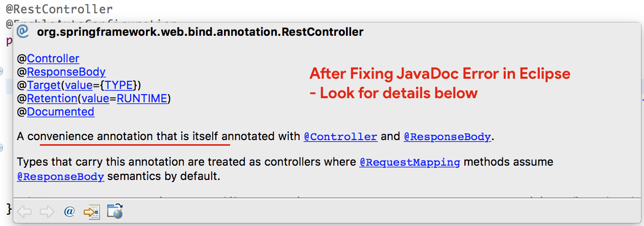Click the TYPE link in Target
This screenshot has width=644, height=226.
tap(118, 85)
